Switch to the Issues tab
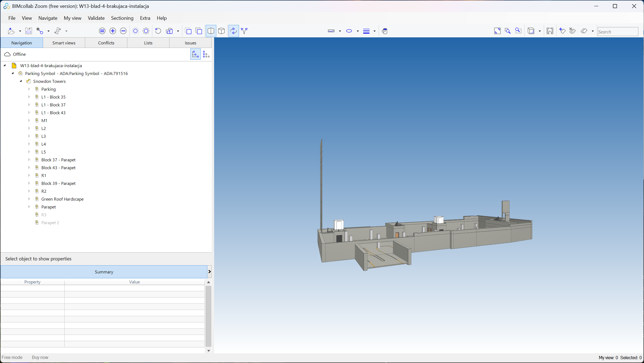Viewport: 644px width, 363px height. pyautogui.click(x=191, y=43)
